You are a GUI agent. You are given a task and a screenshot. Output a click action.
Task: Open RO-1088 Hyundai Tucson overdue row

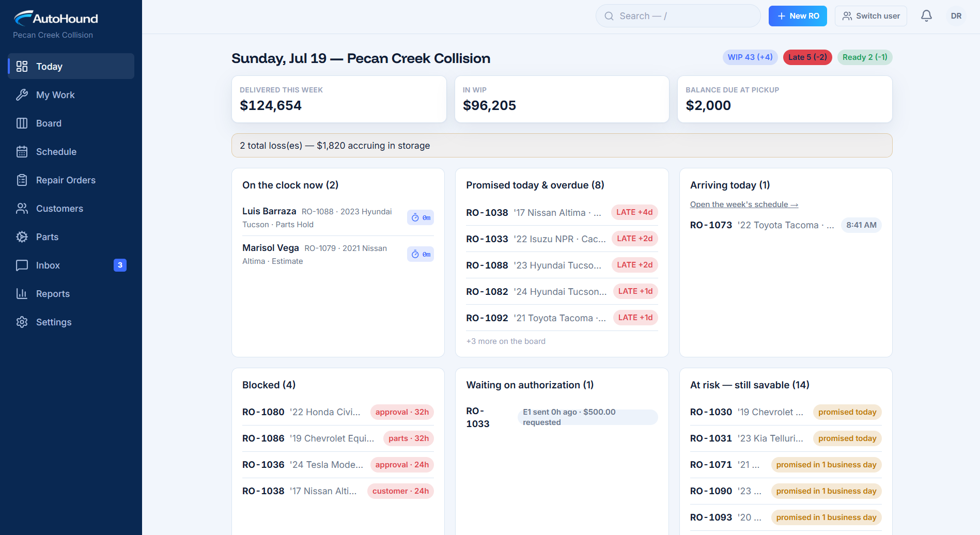[x=562, y=265]
